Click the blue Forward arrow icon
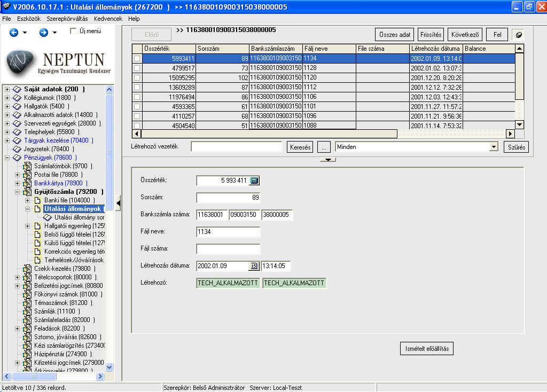The width and height of the screenshot is (547, 392). [44, 33]
